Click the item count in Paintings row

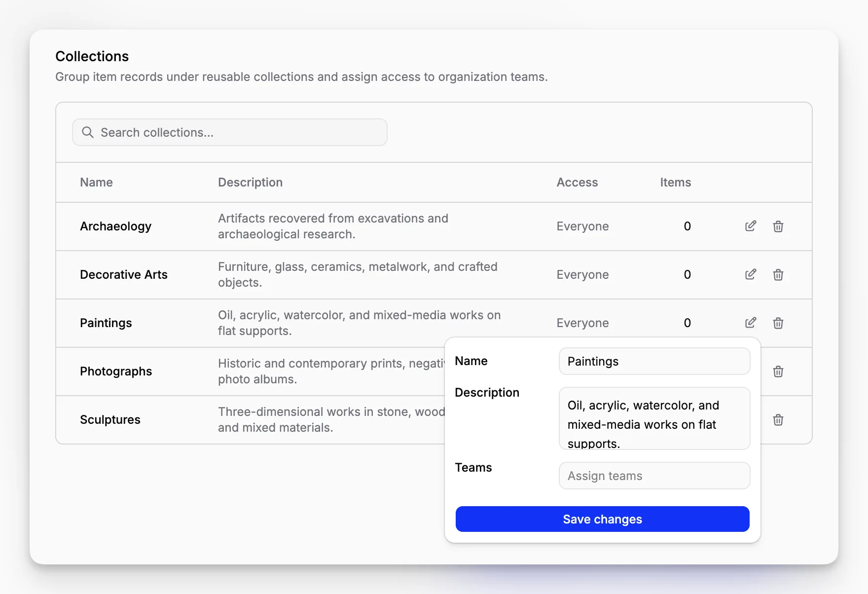click(x=687, y=323)
